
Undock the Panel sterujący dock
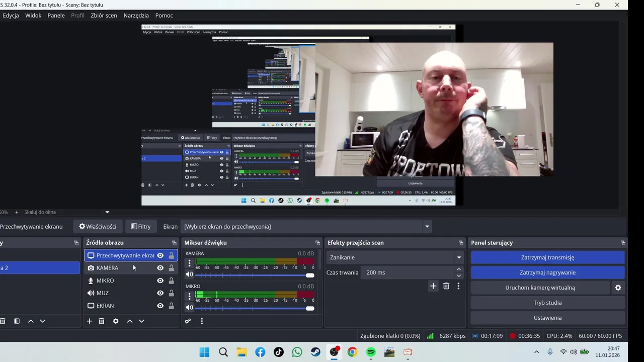[x=623, y=243]
